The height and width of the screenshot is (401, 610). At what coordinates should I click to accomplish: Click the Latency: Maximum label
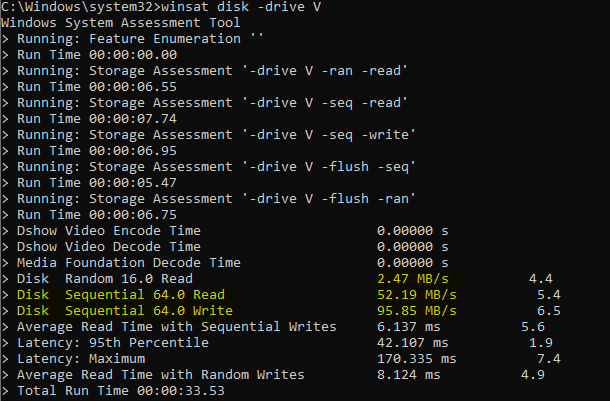click(81, 359)
